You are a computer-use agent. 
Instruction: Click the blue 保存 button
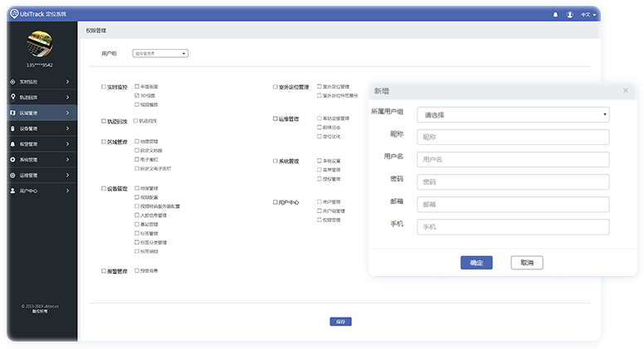340,322
